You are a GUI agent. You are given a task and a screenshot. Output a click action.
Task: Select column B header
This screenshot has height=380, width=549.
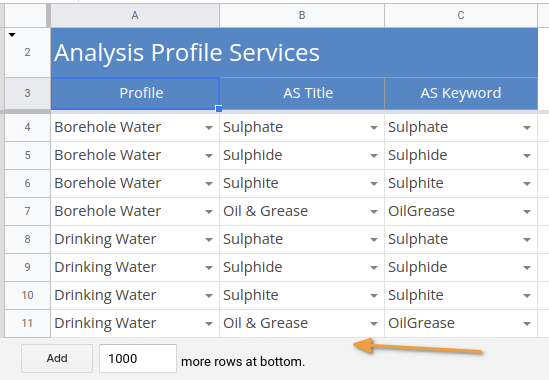pos(302,15)
